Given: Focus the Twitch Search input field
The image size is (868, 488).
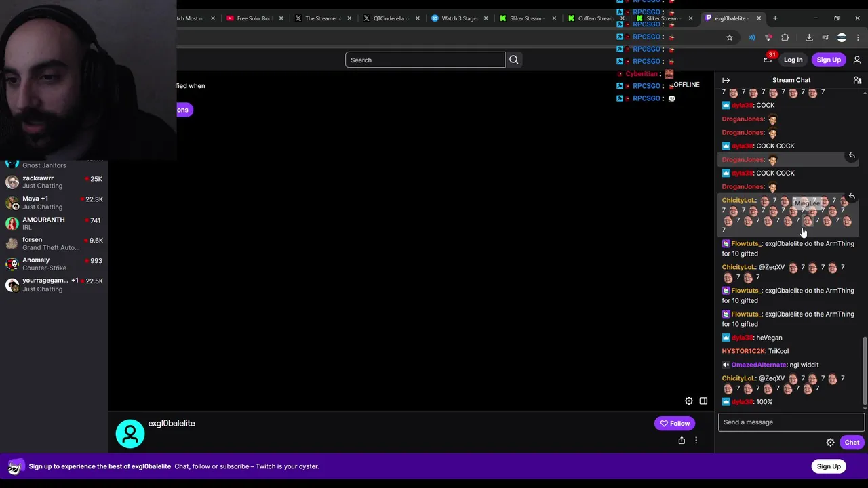Looking at the screenshot, I should tap(425, 60).
